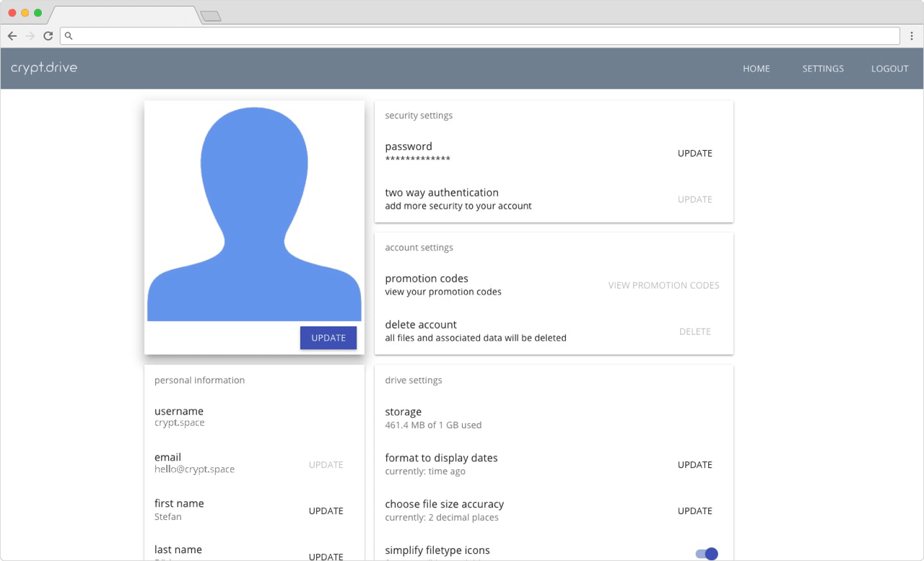The height and width of the screenshot is (561, 924).
Task: Click the username value crypt.space
Action: pyautogui.click(x=179, y=423)
